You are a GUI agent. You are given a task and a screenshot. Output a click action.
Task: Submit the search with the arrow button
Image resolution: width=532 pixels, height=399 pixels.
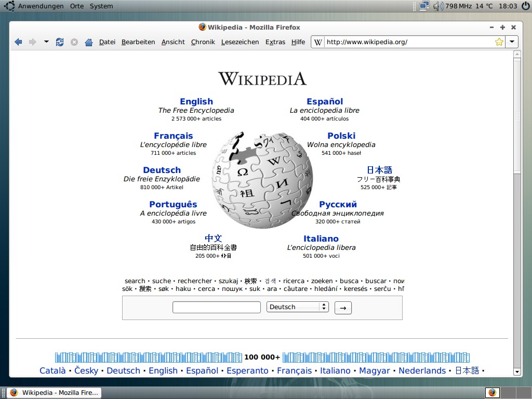point(343,308)
